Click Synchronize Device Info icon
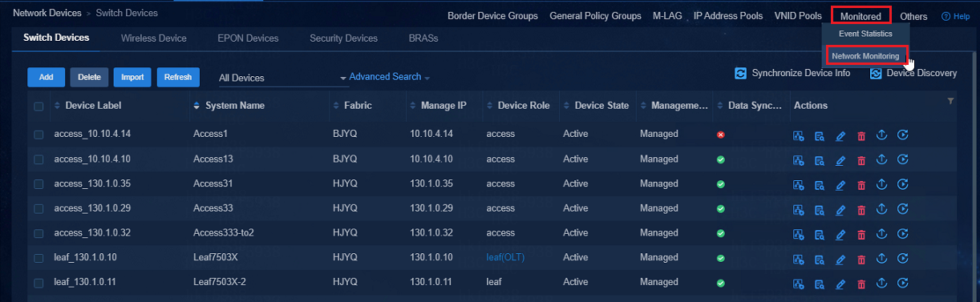 click(x=741, y=73)
